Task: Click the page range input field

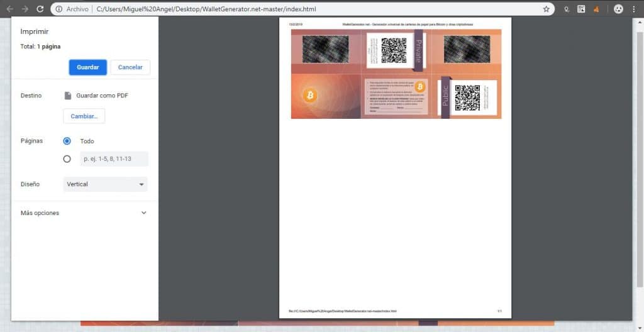Action: (114, 158)
